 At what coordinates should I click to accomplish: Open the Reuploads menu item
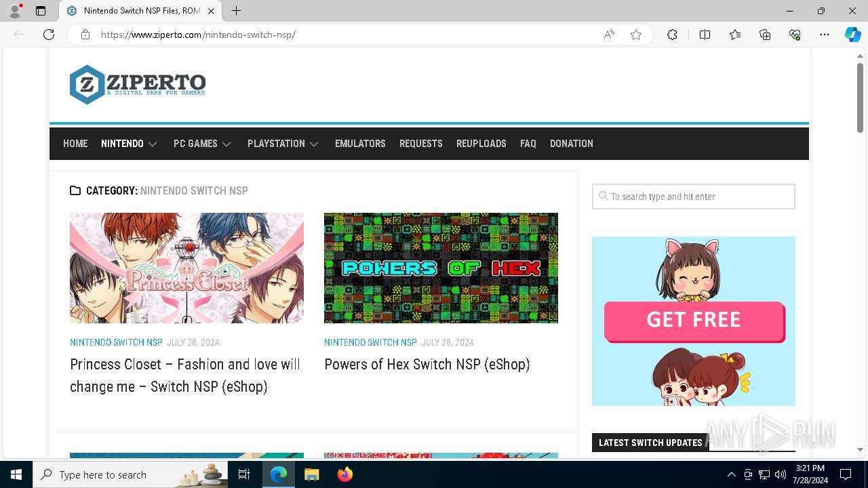tap(481, 144)
